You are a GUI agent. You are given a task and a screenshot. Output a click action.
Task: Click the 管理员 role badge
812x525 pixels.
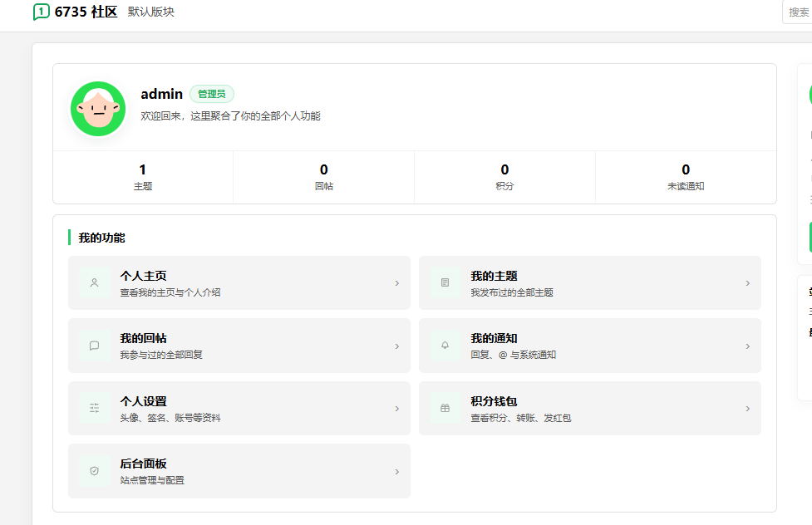pyautogui.click(x=212, y=94)
